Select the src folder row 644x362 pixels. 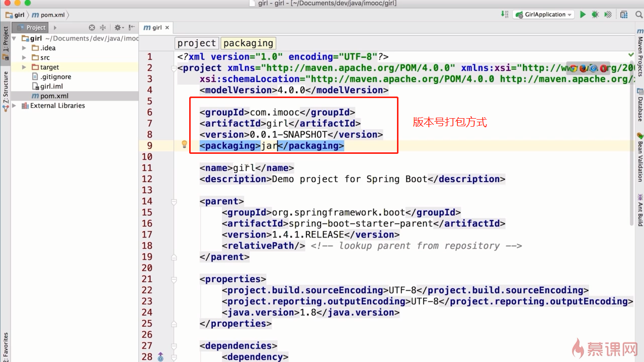tap(75, 57)
